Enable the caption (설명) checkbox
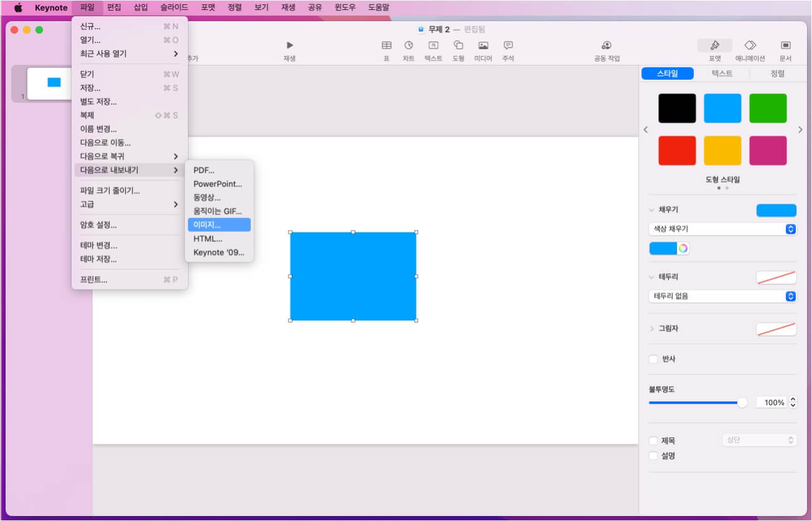This screenshot has width=812, height=521. (x=653, y=456)
